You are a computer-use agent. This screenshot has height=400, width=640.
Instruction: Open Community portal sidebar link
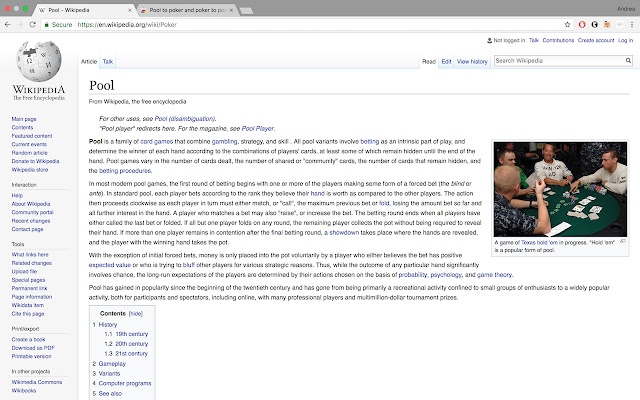pyautogui.click(x=32, y=212)
